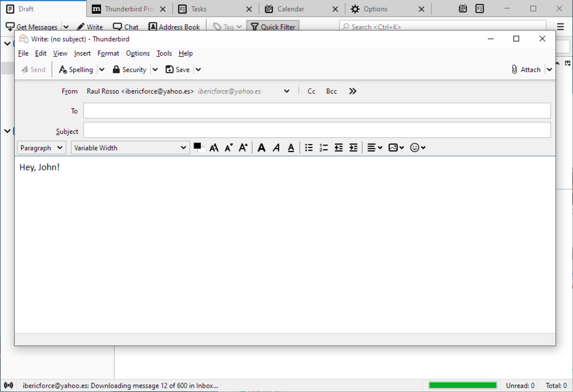The width and height of the screenshot is (573, 392).
Task: Toggle bold text formatting
Action: click(262, 148)
